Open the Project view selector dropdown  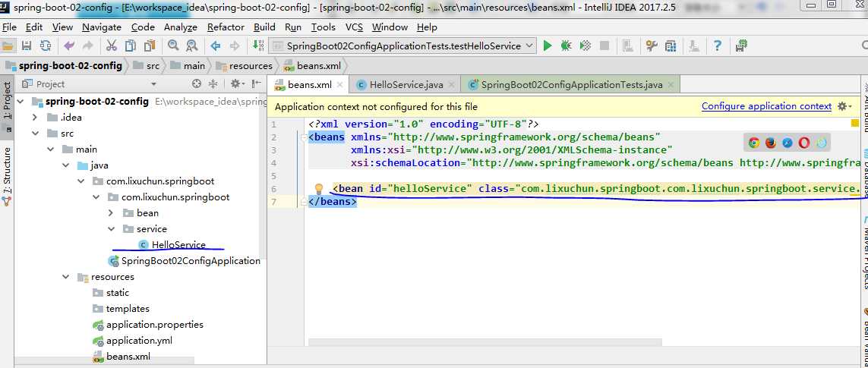(x=154, y=84)
